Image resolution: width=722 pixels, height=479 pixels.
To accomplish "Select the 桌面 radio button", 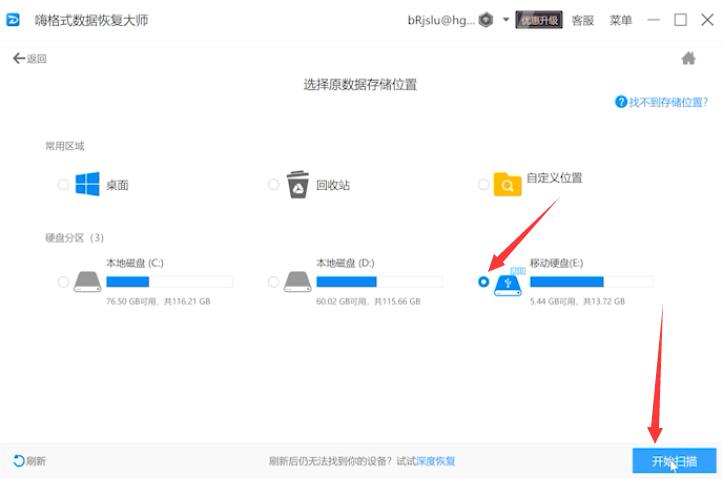I will (x=63, y=185).
